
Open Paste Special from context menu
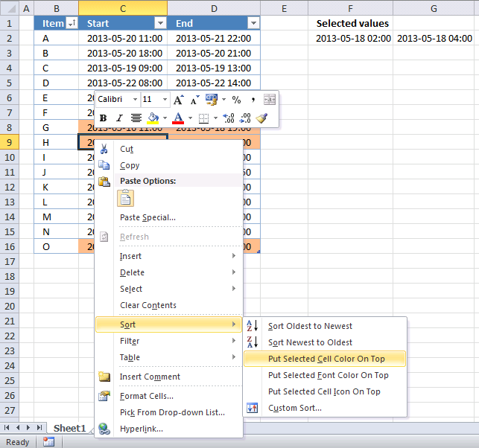[169, 217]
